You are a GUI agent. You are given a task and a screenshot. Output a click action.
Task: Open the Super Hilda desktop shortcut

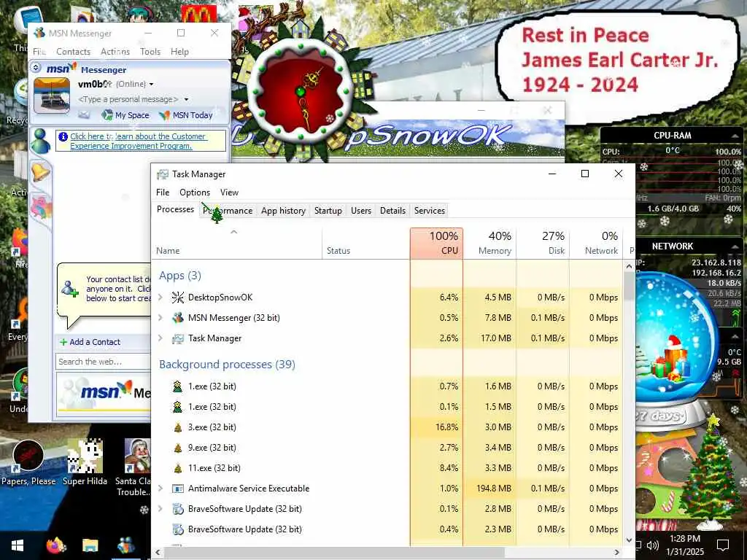85,462
